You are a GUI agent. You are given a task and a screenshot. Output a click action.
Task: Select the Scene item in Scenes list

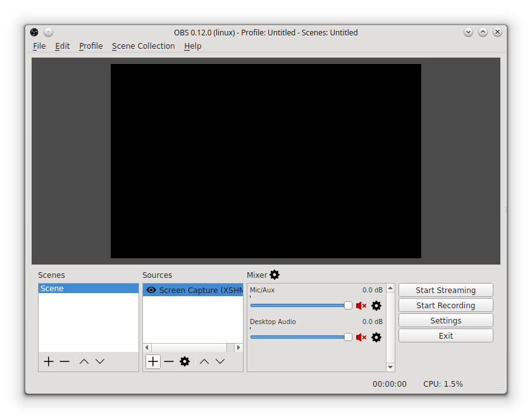88,289
